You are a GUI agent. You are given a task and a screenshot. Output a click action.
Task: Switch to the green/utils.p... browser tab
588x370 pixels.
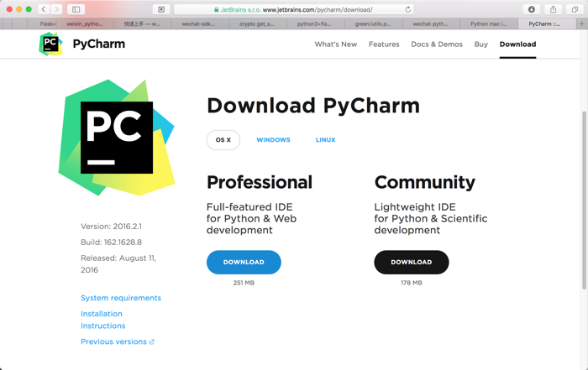[373, 23]
